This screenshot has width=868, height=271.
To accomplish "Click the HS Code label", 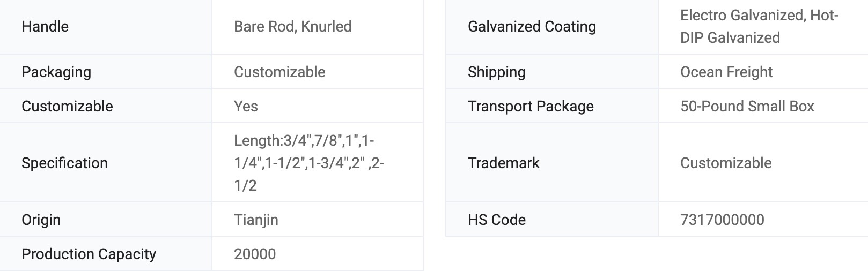I will click(496, 220).
